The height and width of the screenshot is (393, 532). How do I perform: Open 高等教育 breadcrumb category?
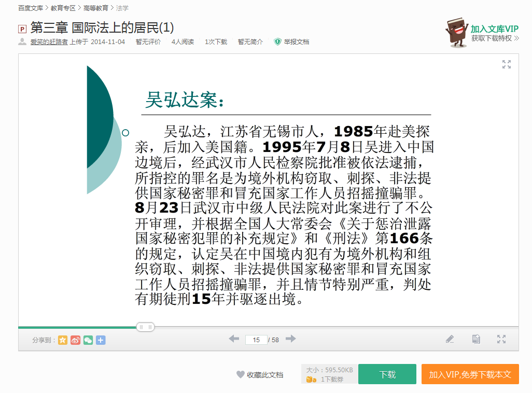[96, 8]
